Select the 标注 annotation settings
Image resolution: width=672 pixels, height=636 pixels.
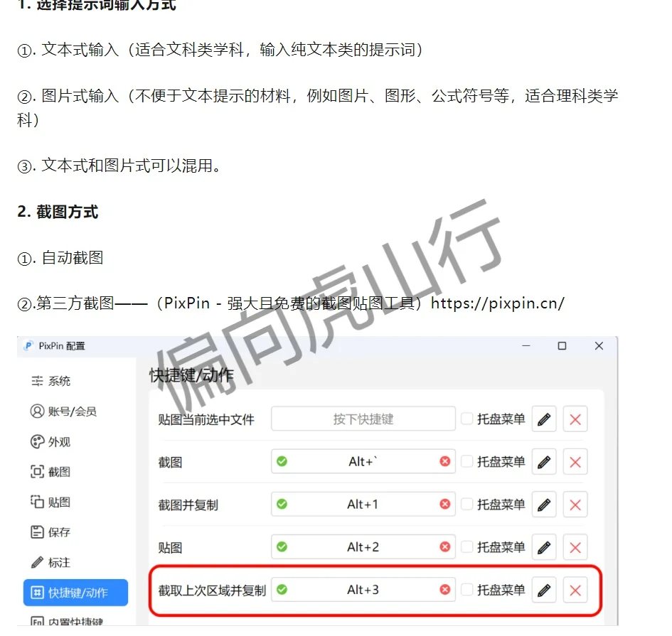click(53, 561)
